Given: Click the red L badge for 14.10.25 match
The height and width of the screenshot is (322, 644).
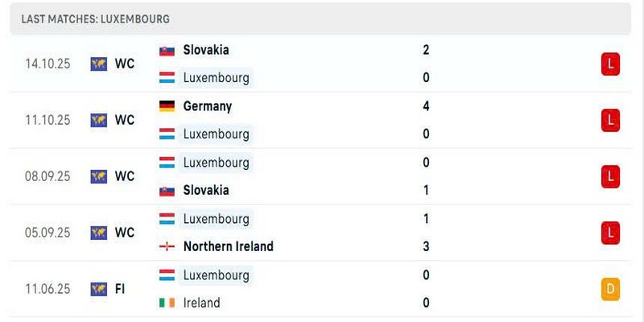Looking at the screenshot, I should 610,64.
